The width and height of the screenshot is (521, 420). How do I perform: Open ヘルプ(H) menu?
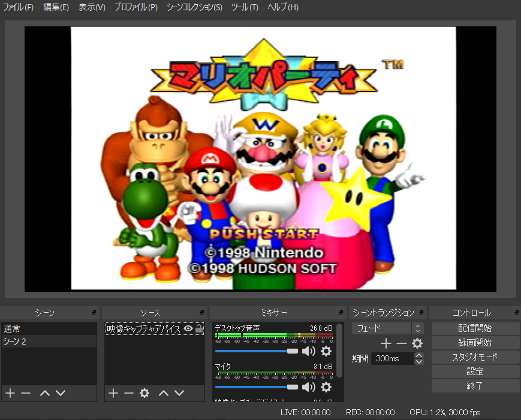pyautogui.click(x=283, y=7)
